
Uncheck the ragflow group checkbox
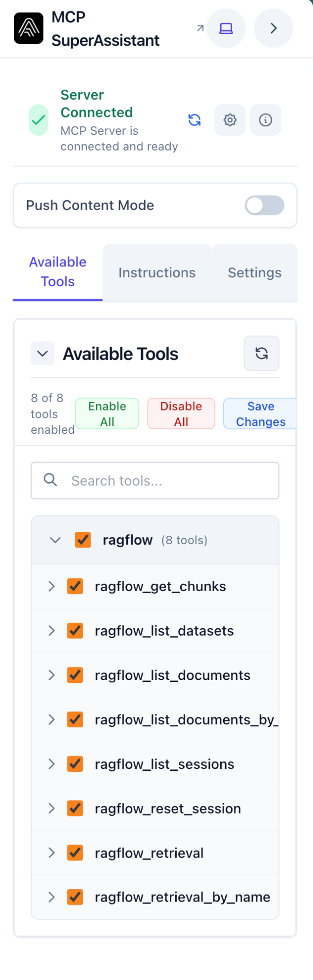[83, 540]
